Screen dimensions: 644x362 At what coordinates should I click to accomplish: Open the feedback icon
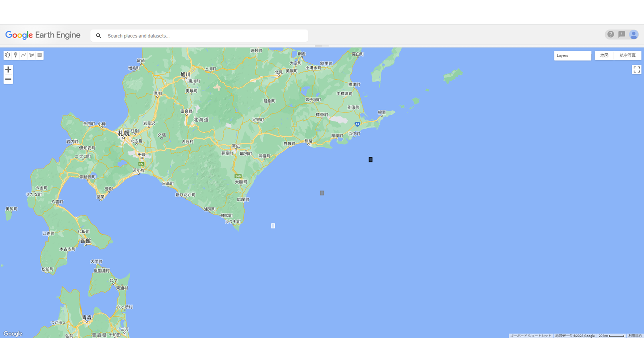622,35
